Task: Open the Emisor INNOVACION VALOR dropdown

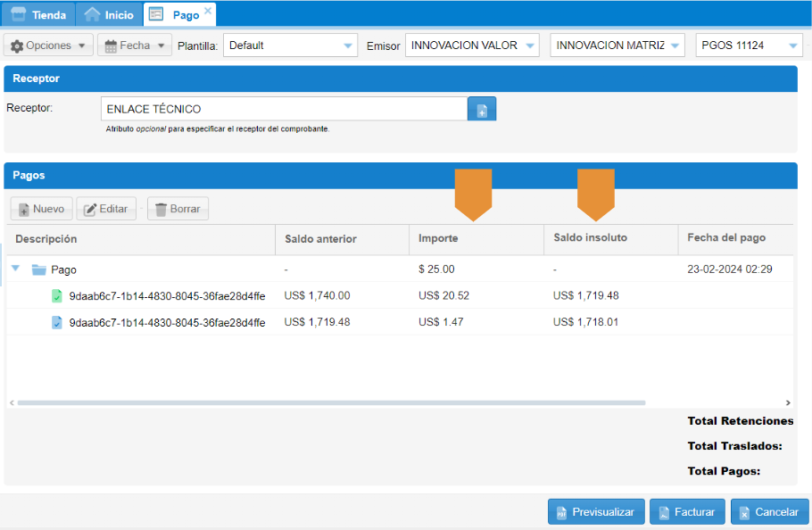Action: tap(530, 46)
